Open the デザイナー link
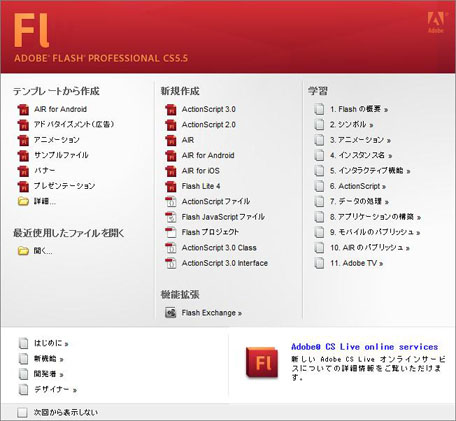 click(55, 389)
